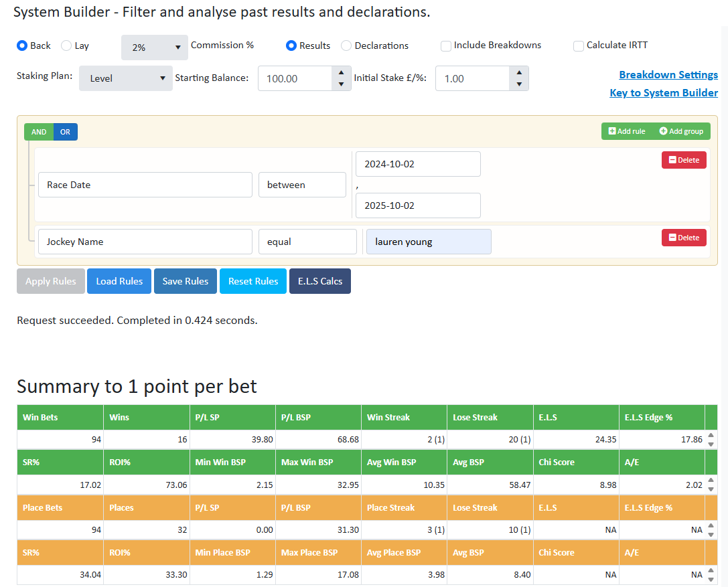Switch rule group to OR
728x587 pixels.
point(65,132)
